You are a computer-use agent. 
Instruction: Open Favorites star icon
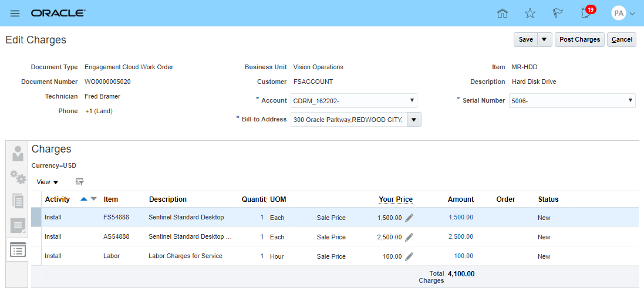pos(530,13)
